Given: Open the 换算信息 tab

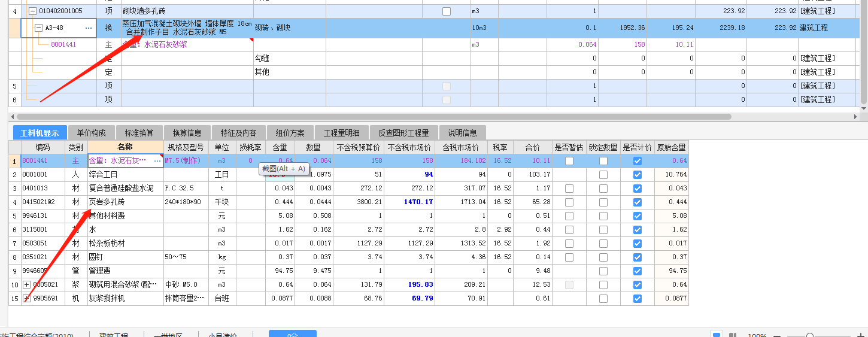Looking at the screenshot, I should coord(187,133).
